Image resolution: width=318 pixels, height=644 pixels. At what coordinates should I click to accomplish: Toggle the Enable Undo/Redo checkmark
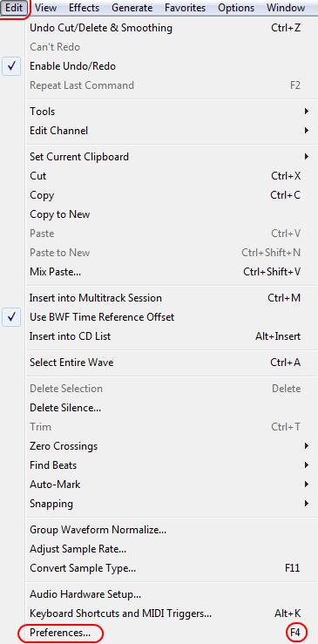pos(165,66)
